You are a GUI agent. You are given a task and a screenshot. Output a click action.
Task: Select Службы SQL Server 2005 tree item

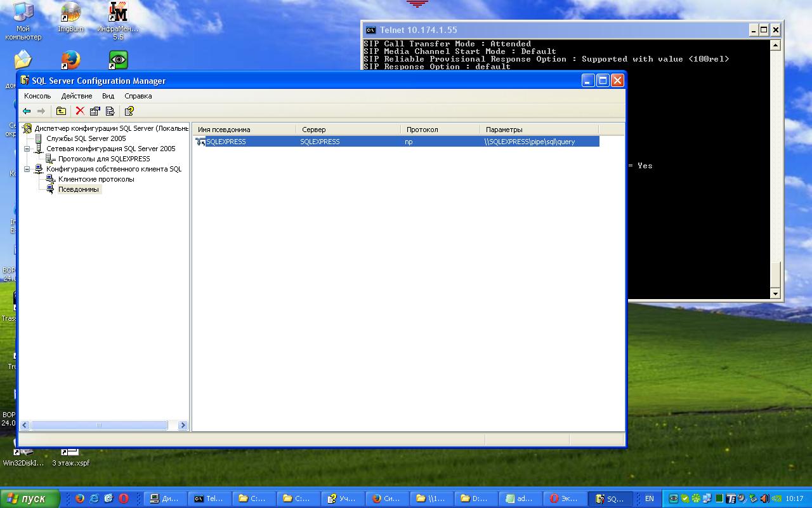(86, 138)
